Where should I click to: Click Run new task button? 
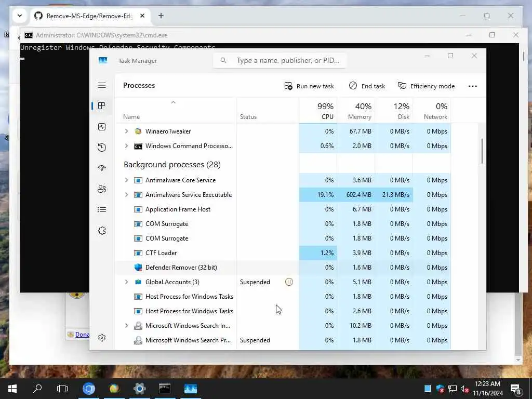[x=309, y=86]
